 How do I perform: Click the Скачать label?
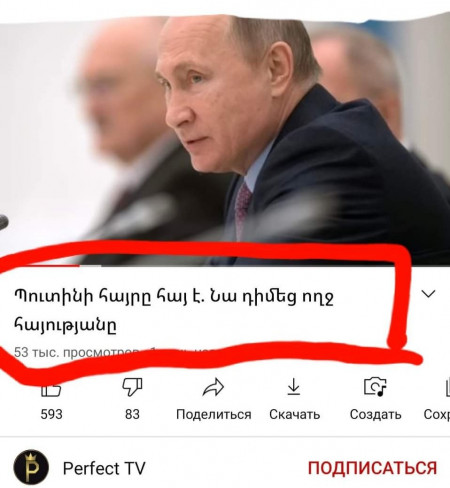[x=295, y=414]
